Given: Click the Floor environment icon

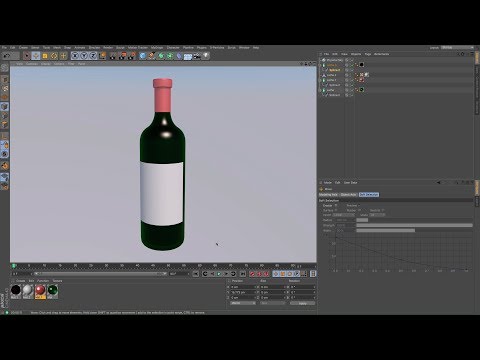Looking at the screenshot, I should [x=188, y=56].
